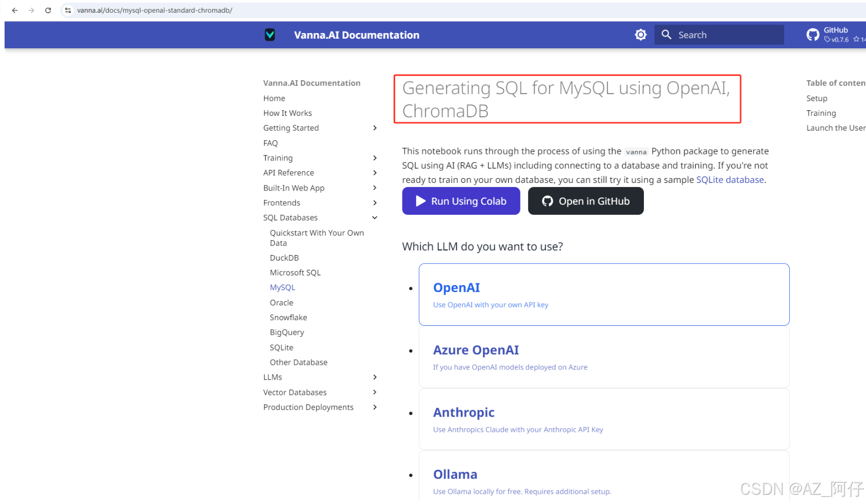Jump to Training in table of contents
The height and width of the screenshot is (504, 866).
point(821,113)
